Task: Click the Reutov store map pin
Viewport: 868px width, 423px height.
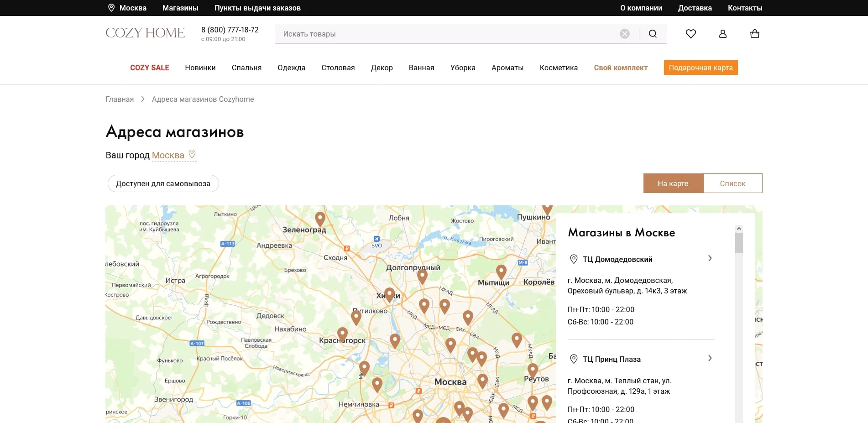Action: pos(532,370)
